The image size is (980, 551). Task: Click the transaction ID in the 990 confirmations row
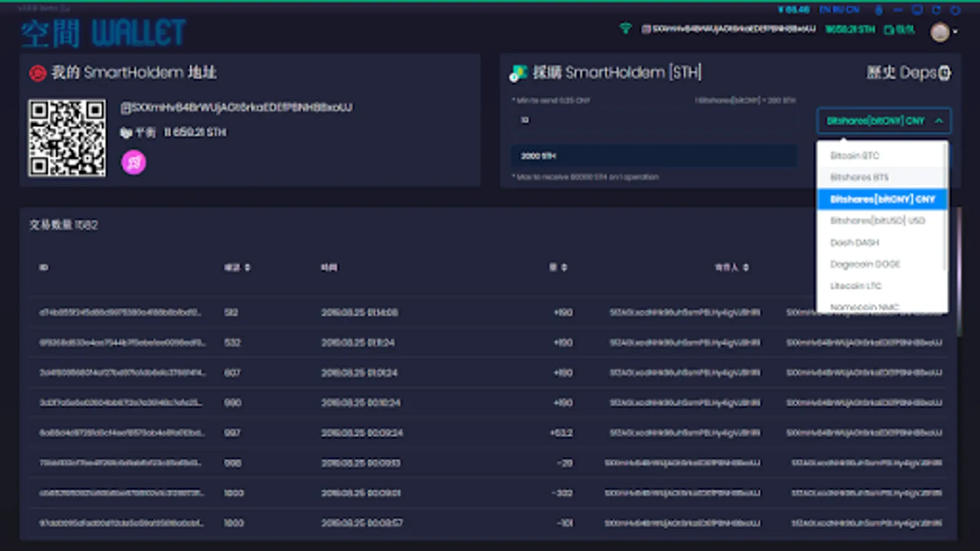point(121,403)
